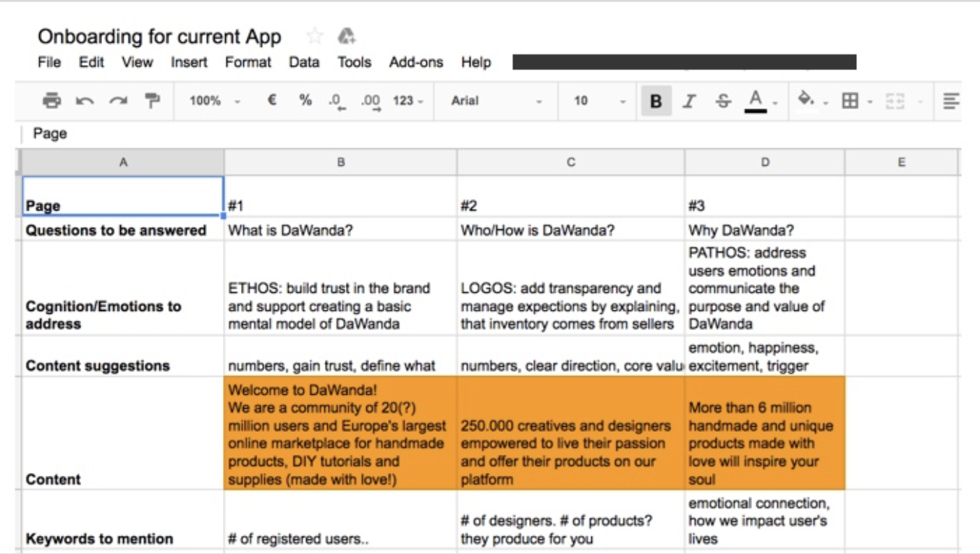
Task: Open the text color picker
Action: (x=756, y=101)
